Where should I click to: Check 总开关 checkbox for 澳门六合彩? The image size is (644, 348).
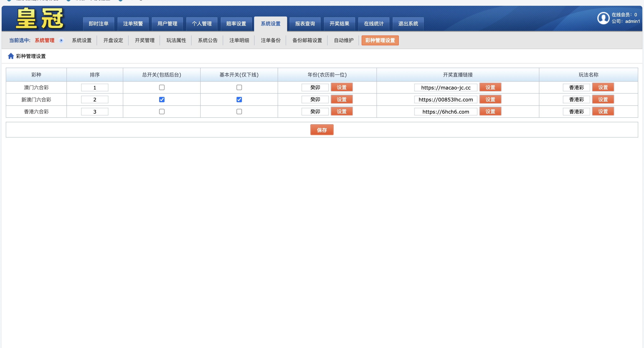click(x=162, y=87)
